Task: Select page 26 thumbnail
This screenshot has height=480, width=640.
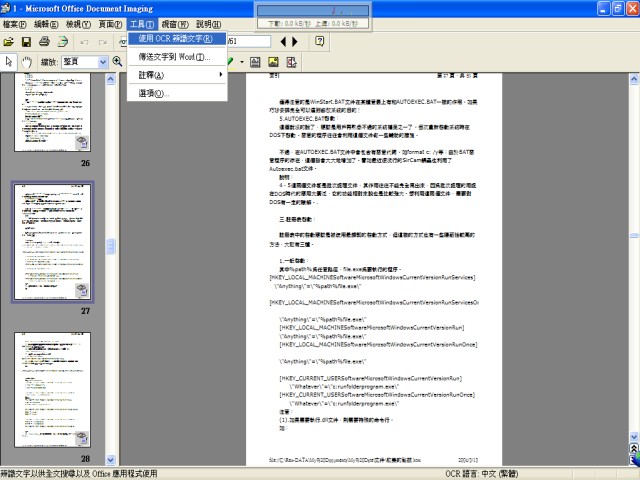Action: 52,112
